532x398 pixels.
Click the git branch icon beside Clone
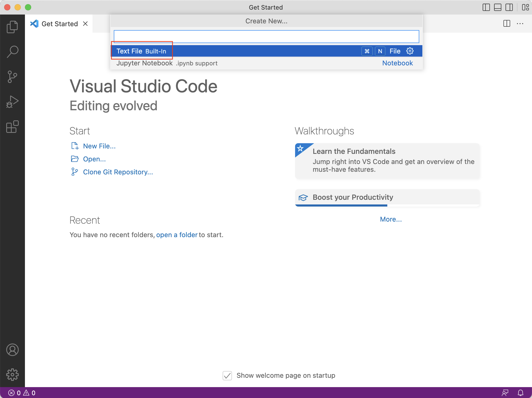coord(74,172)
